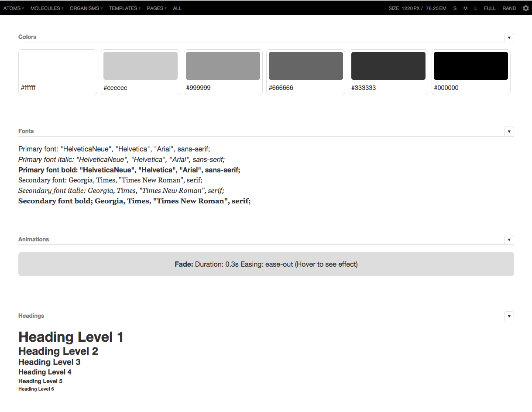This screenshot has height=412, width=532.
Task: Select the #000000 black swatch
Action: [471, 72]
